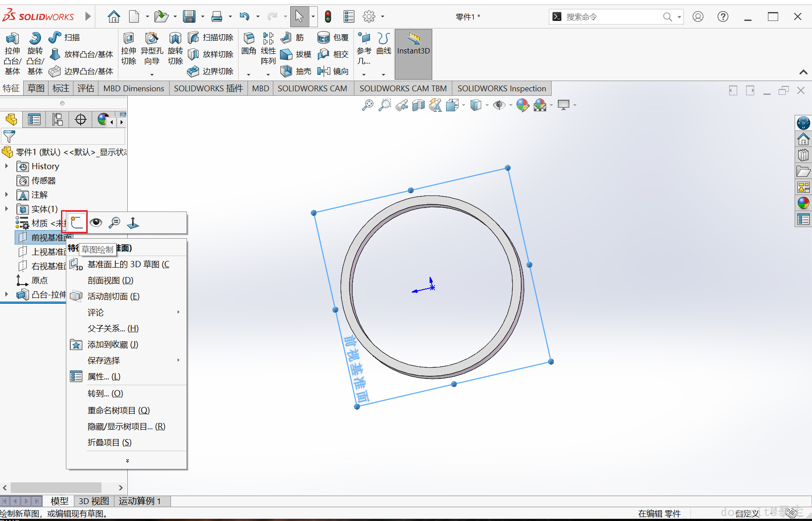The height and width of the screenshot is (521, 812).
Task: Open 属性... (L) from the context menu
Action: [x=104, y=376]
